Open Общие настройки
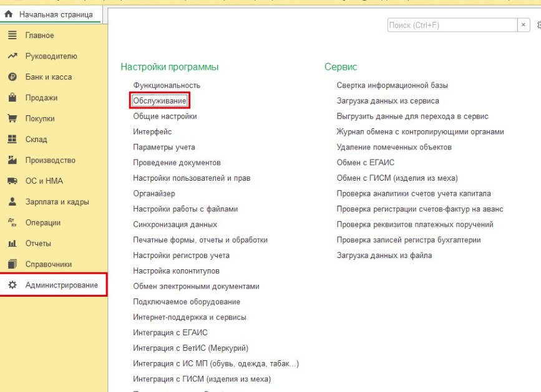The height and width of the screenshot is (392, 541). tap(165, 116)
